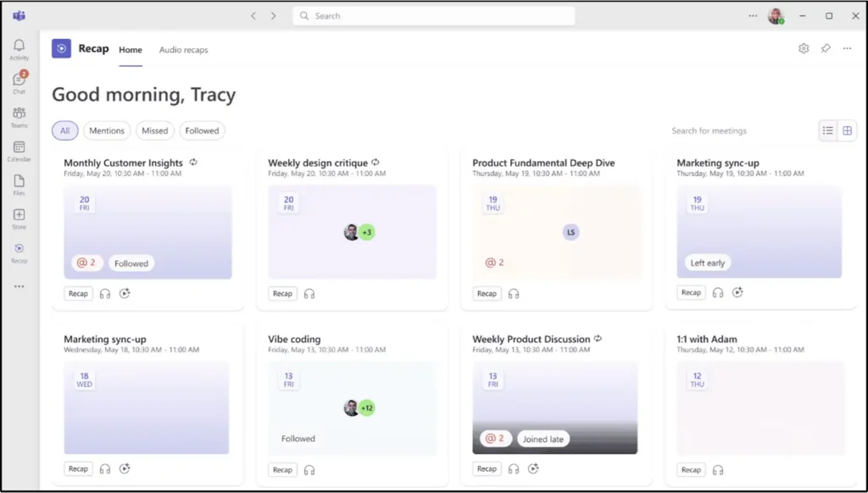868x493 pixels.
Task: Select the Recap app in the sidebar
Action: (19, 253)
